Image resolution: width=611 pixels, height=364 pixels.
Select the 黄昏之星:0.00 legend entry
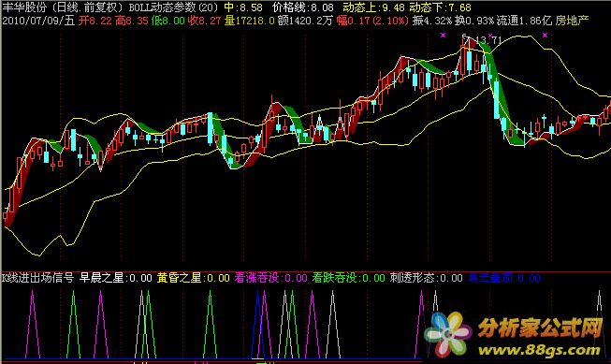tap(194, 278)
